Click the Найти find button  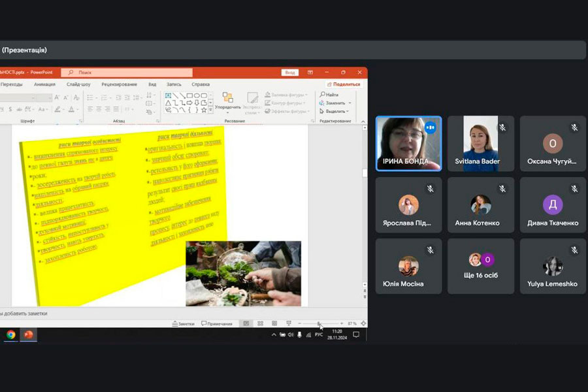(x=329, y=95)
